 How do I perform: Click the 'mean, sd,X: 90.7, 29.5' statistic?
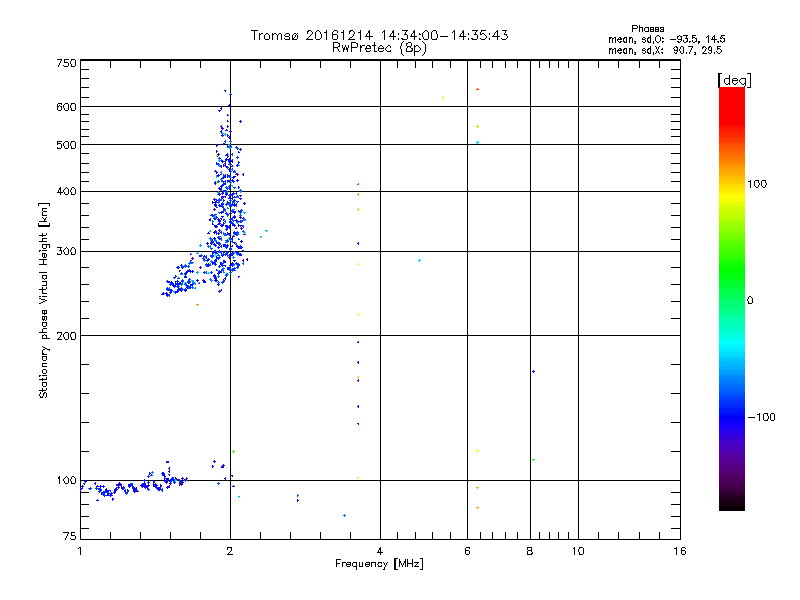point(665,50)
